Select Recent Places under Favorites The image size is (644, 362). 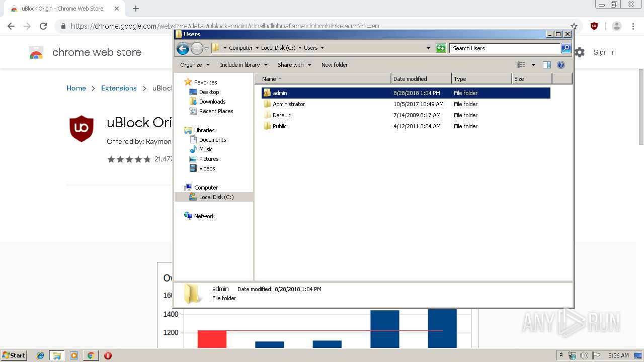click(211, 111)
